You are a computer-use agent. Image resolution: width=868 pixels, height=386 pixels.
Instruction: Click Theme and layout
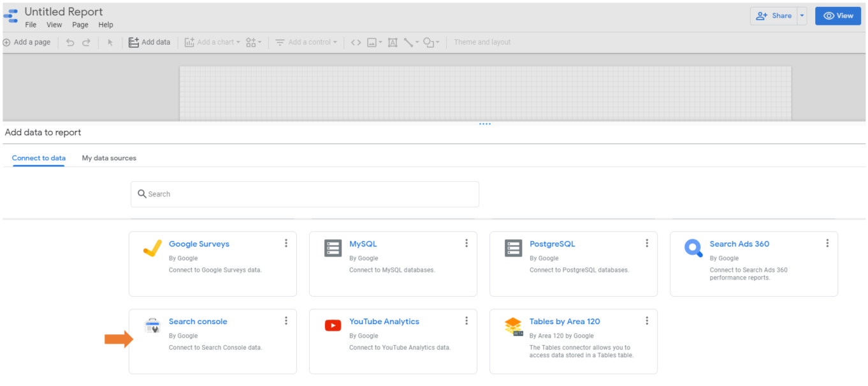pos(482,43)
